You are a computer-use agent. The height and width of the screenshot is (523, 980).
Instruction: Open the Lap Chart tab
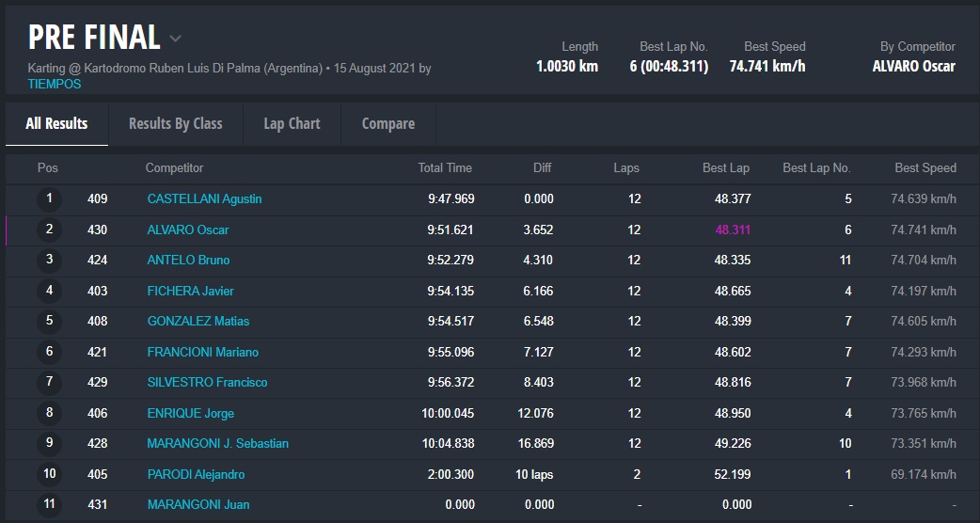click(292, 123)
